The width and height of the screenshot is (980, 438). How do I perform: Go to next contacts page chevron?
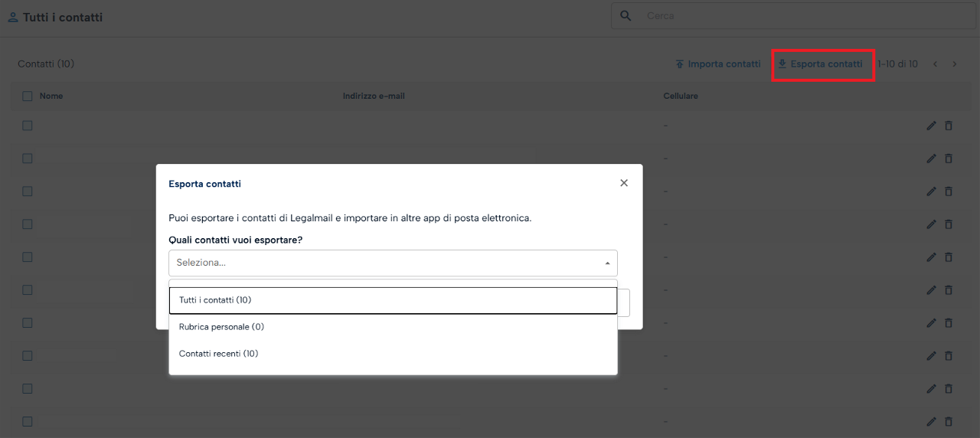coord(954,64)
